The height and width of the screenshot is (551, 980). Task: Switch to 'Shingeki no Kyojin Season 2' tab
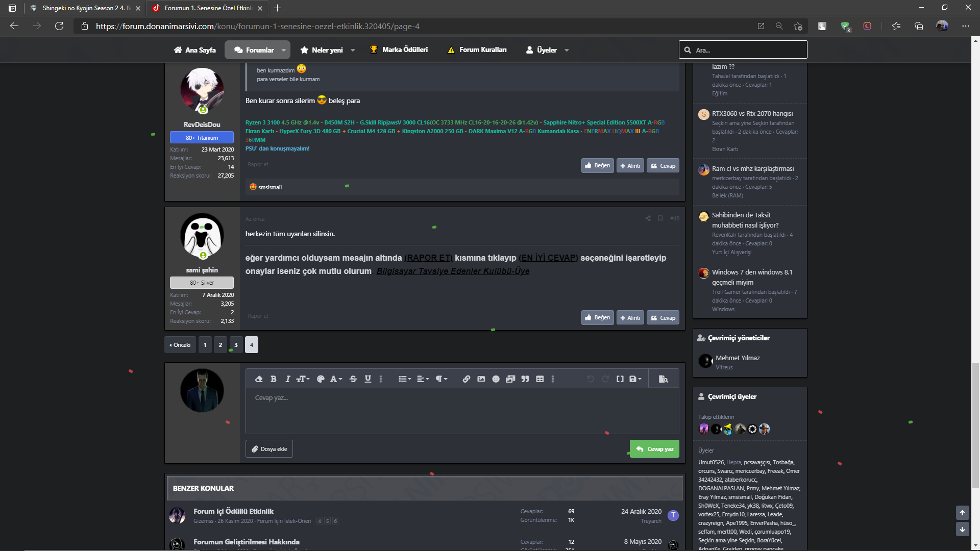[x=85, y=8]
